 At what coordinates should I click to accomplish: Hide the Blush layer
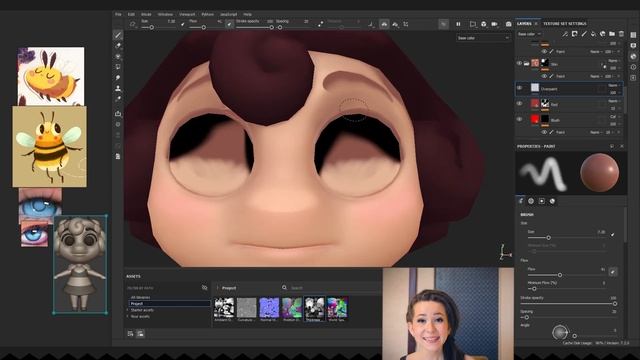click(519, 120)
